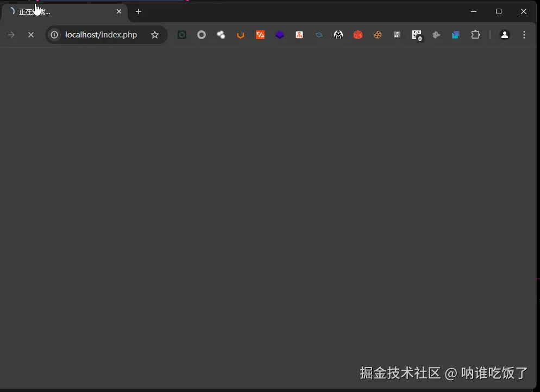Open the Extensions puzzle-piece menu
The image size is (540, 392).
tap(475, 35)
